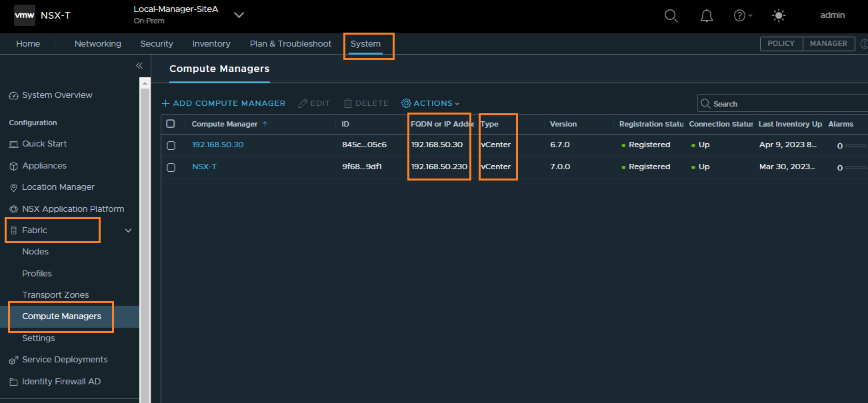Click the NSX Application Platform icon

pos(13,209)
